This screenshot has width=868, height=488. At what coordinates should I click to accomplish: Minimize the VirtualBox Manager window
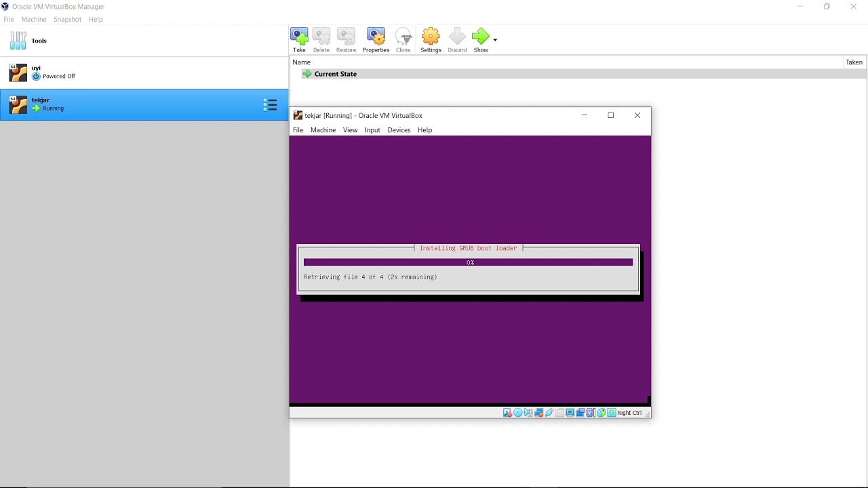tap(801, 7)
